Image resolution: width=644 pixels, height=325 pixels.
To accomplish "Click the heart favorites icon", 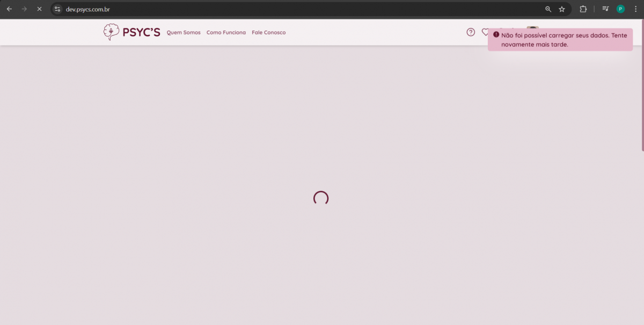I will point(485,32).
